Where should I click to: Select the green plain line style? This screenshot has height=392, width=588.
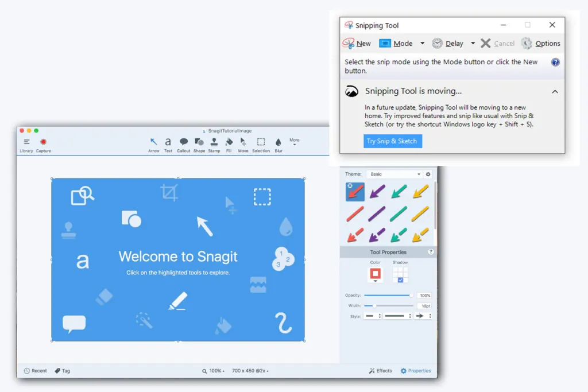(x=399, y=214)
